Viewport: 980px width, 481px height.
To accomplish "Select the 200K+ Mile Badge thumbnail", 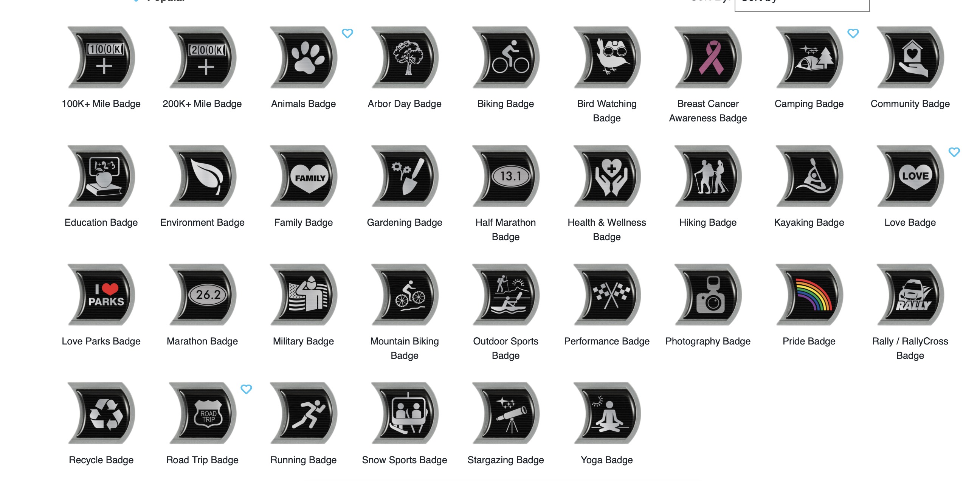I will [x=202, y=57].
